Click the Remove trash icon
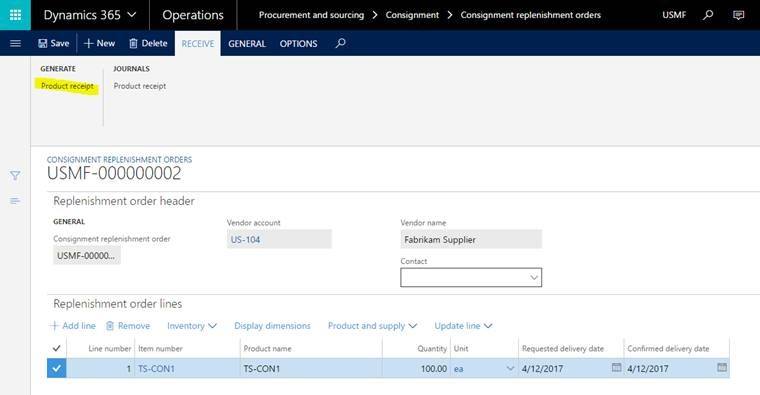The image size is (760, 395). pos(110,326)
